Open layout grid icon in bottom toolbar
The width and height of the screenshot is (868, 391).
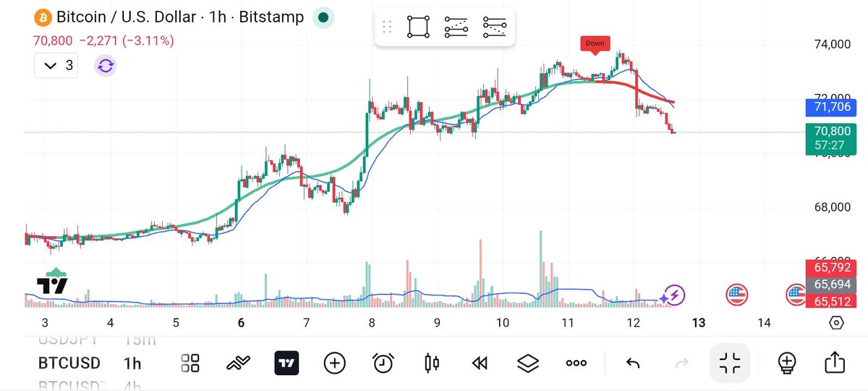[190, 363]
